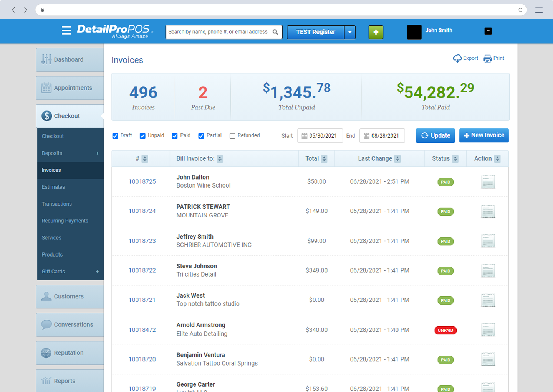Toggle the Partial filter checkbox

(201, 136)
